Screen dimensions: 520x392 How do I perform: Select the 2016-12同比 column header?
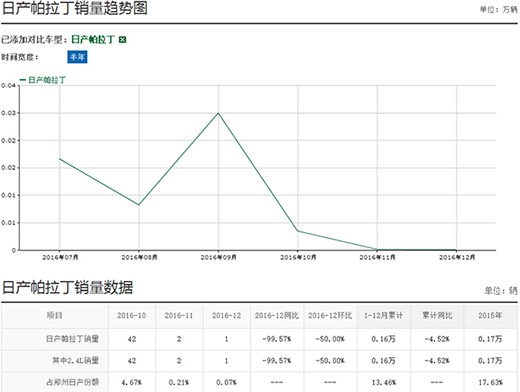[x=277, y=316]
